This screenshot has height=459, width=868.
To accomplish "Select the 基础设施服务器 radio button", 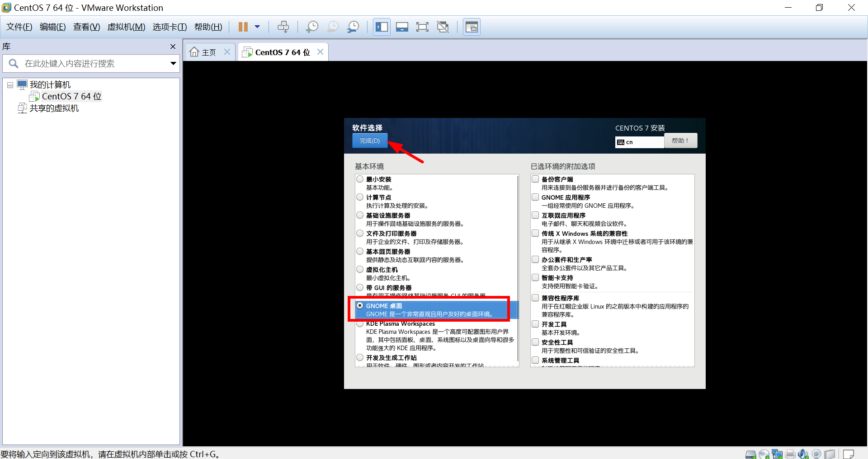I will [360, 215].
